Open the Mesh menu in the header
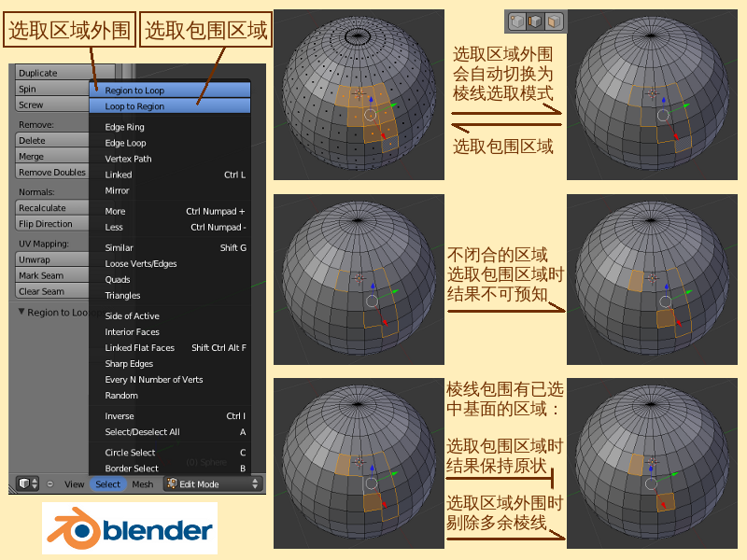The image size is (747, 560). 143,484
